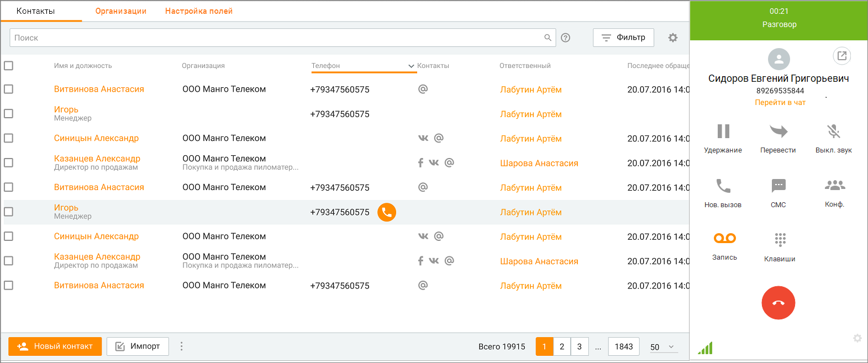
Task: Select the current page 1 button
Action: coord(544,346)
